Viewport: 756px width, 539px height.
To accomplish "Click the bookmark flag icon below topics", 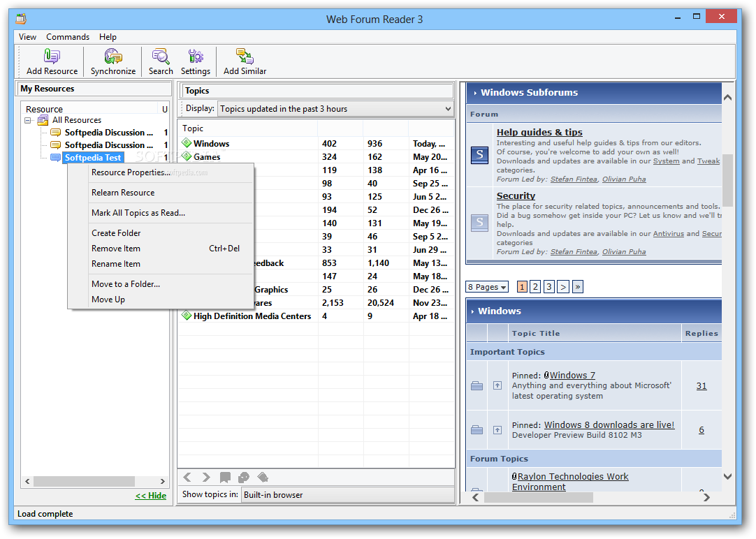I will (x=225, y=478).
